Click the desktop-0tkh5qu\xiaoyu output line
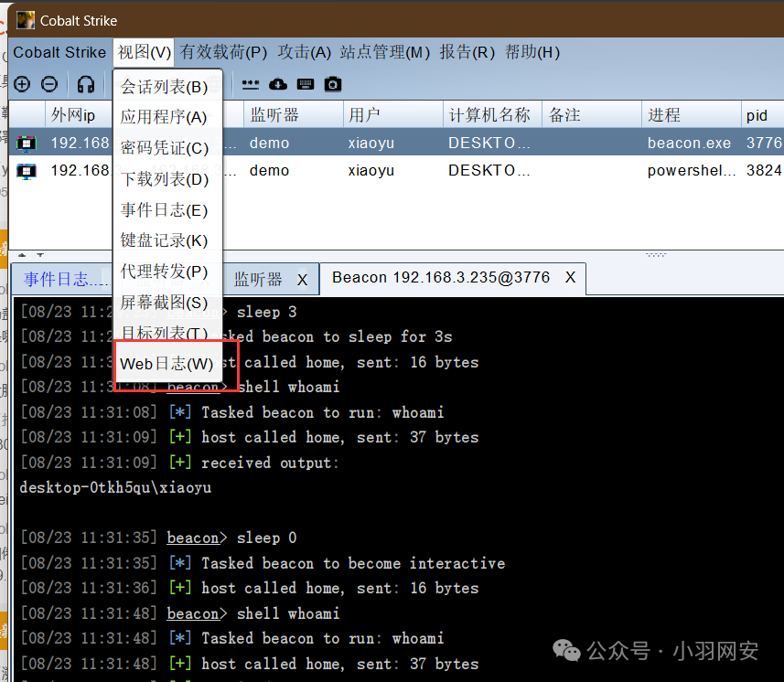784x682 pixels. point(115,487)
